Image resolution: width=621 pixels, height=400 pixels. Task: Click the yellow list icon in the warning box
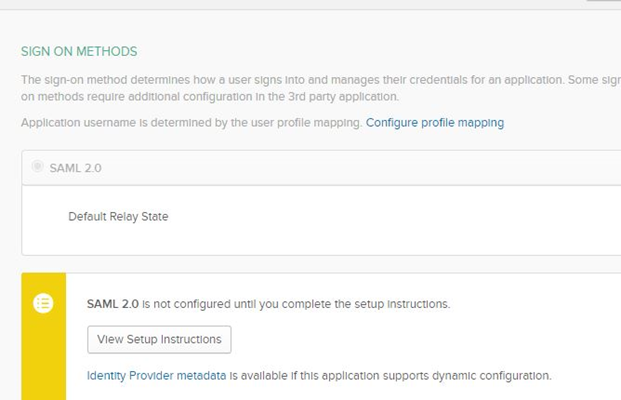click(43, 304)
